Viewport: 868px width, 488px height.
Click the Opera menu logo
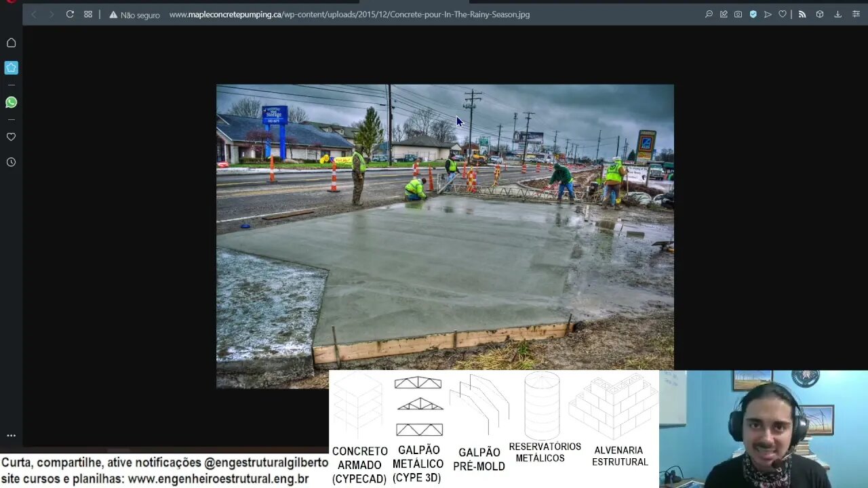tap(9, 1)
